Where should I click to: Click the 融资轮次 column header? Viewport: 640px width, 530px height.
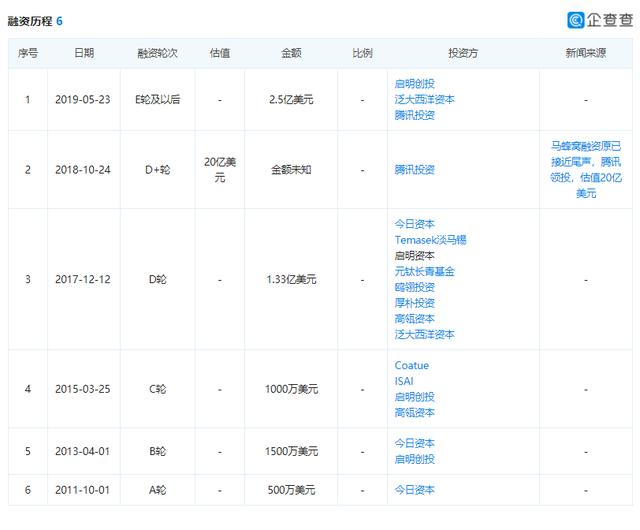158,53
